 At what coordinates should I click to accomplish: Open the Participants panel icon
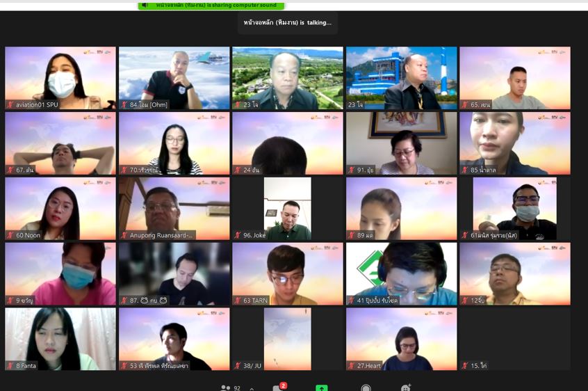point(225,388)
